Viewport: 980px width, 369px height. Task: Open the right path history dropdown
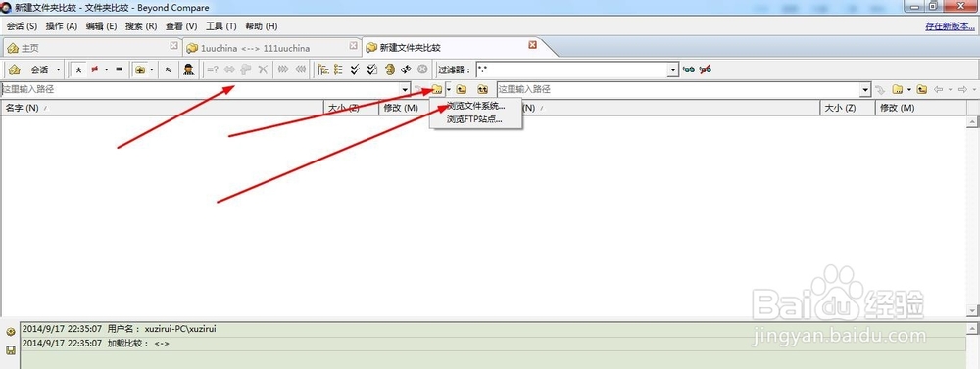click(865, 90)
